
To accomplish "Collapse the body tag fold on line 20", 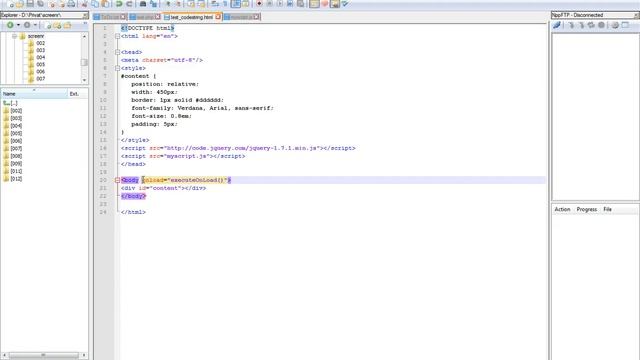I will tap(117, 180).
